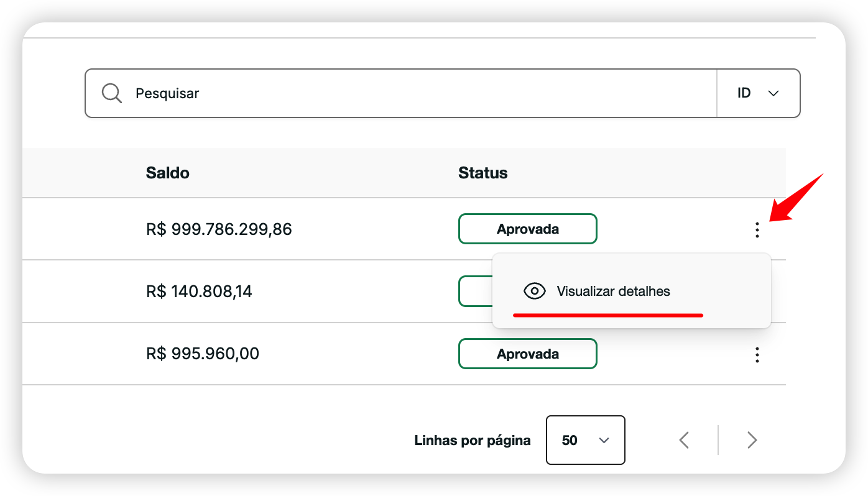Open the ID search filter dropdown
Screen dimensions: 868x496
tap(757, 93)
